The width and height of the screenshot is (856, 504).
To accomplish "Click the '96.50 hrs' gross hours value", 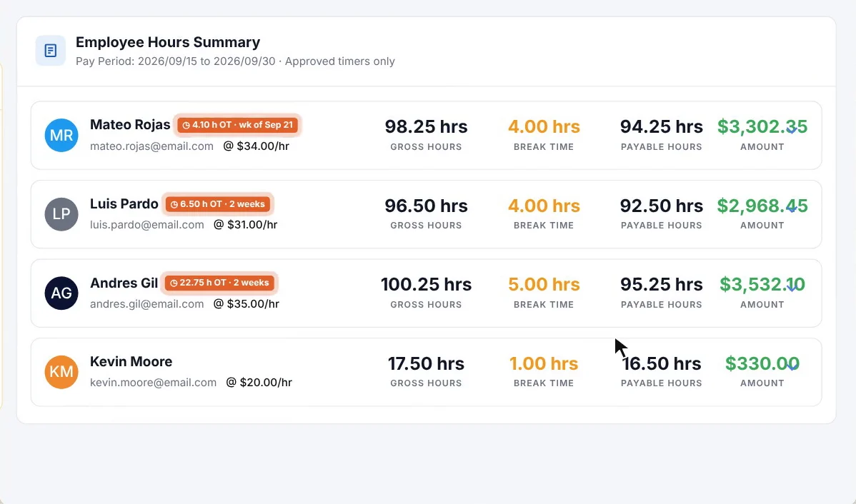I will click(427, 206).
